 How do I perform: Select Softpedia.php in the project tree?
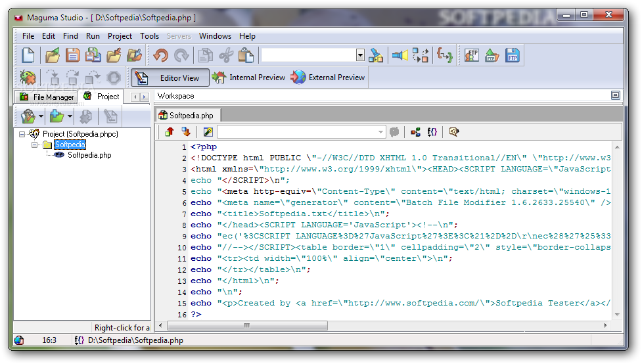click(89, 155)
